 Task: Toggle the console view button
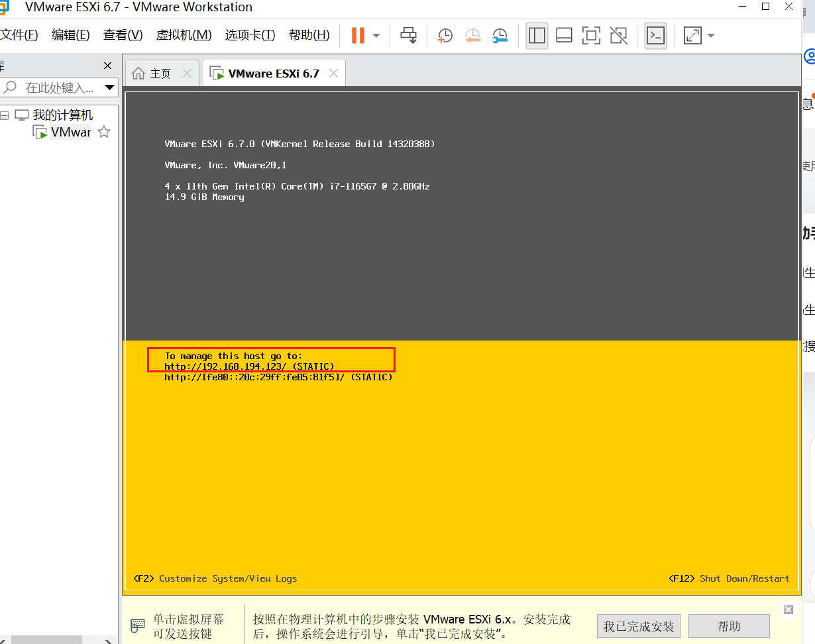(x=655, y=35)
